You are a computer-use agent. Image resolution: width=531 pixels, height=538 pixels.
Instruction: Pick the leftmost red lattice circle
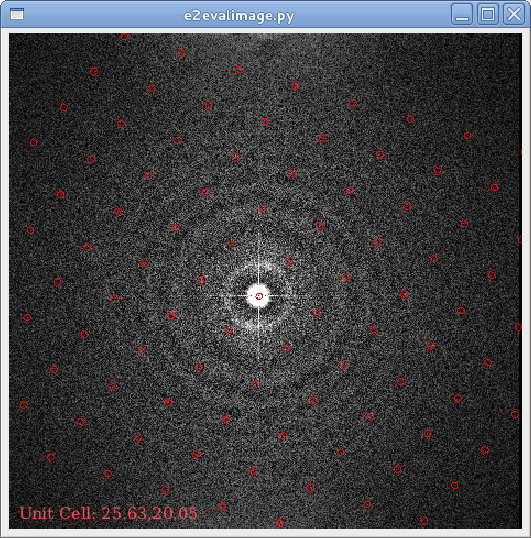24,405
